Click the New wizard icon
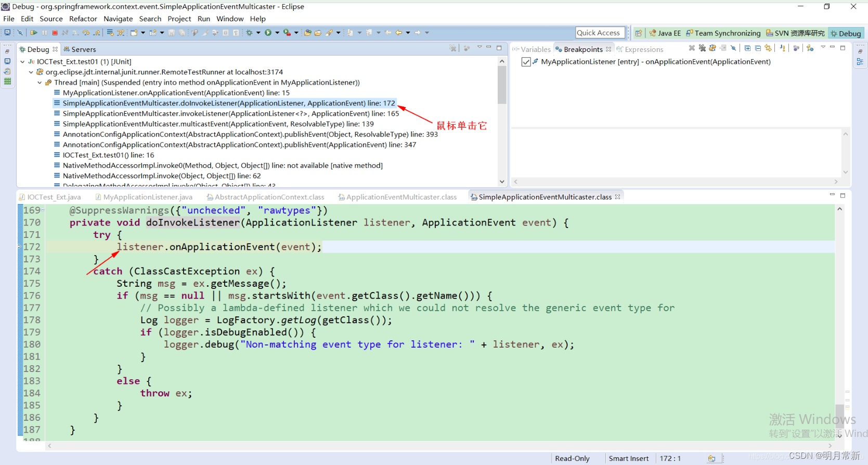The width and height of the screenshot is (868, 465). coord(134,33)
